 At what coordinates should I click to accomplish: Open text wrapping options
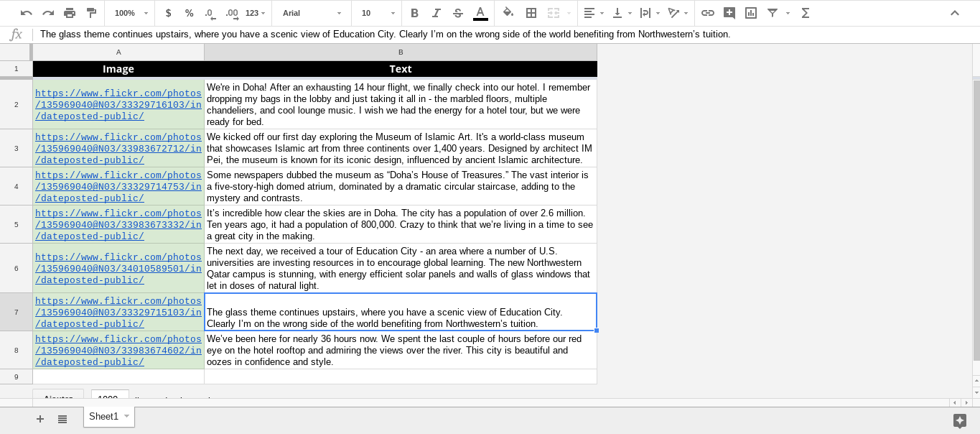pos(649,13)
